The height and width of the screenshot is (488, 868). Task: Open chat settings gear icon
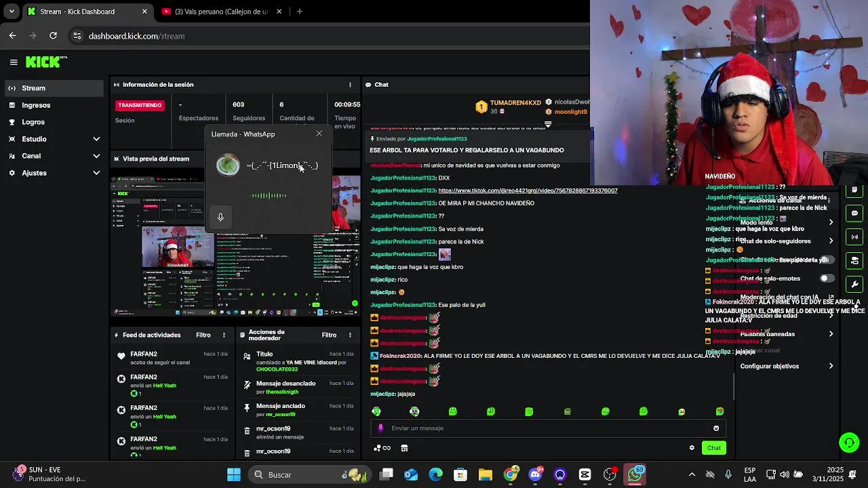[692, 447]
